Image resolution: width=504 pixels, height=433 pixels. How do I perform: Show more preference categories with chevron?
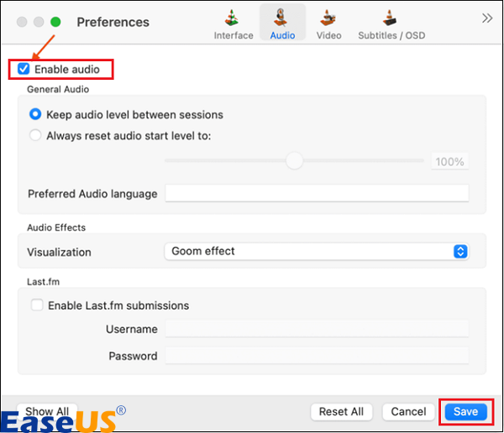point(486,18)
